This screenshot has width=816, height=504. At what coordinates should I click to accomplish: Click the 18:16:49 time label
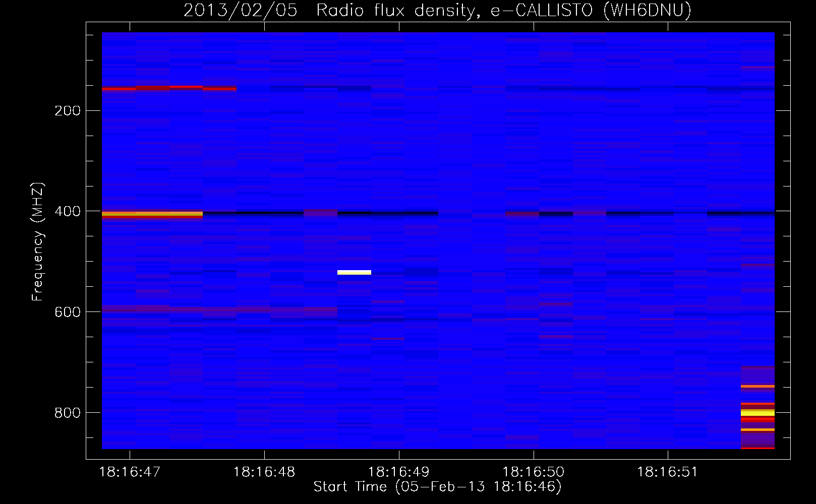[399, 472]
